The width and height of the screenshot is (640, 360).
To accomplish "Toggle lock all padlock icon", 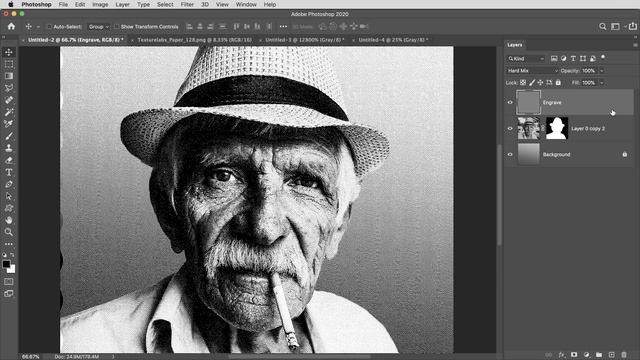I will pos(558,82).
